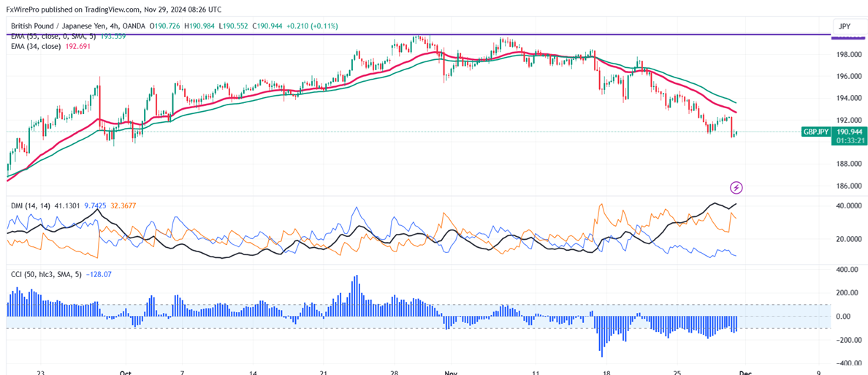Click the 18 date on time axis
The image size is (868, 375).
pos(607,372)
